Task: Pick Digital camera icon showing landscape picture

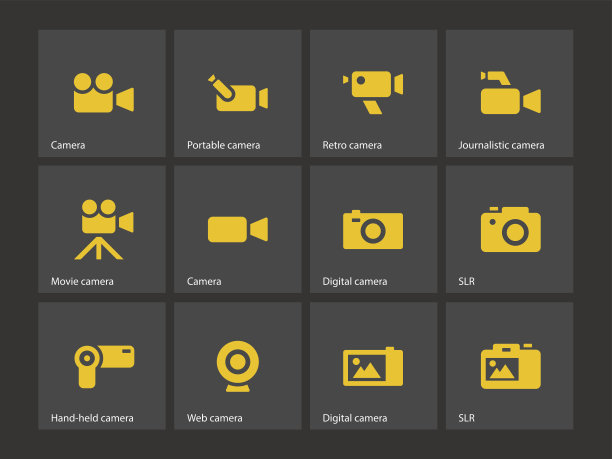Action: (x=373, y=366)
